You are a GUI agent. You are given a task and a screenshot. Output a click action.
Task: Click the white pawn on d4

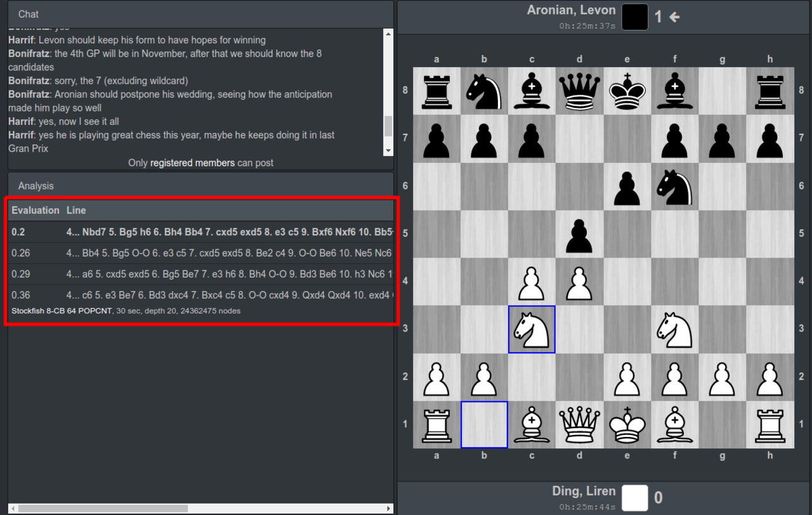[579, 282]
